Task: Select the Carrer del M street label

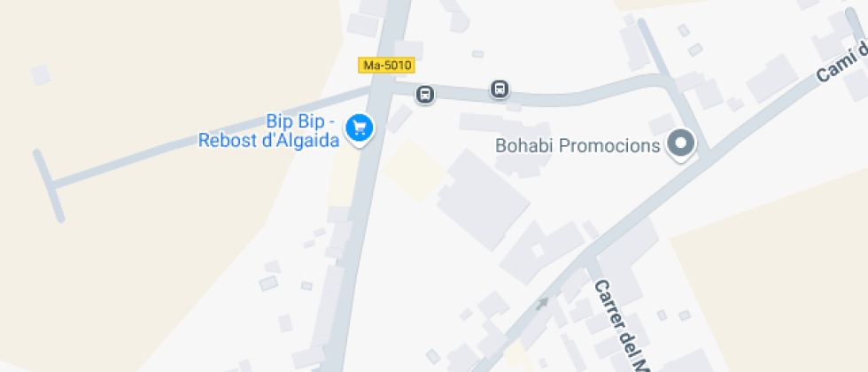Action: [x=621, y=326]
